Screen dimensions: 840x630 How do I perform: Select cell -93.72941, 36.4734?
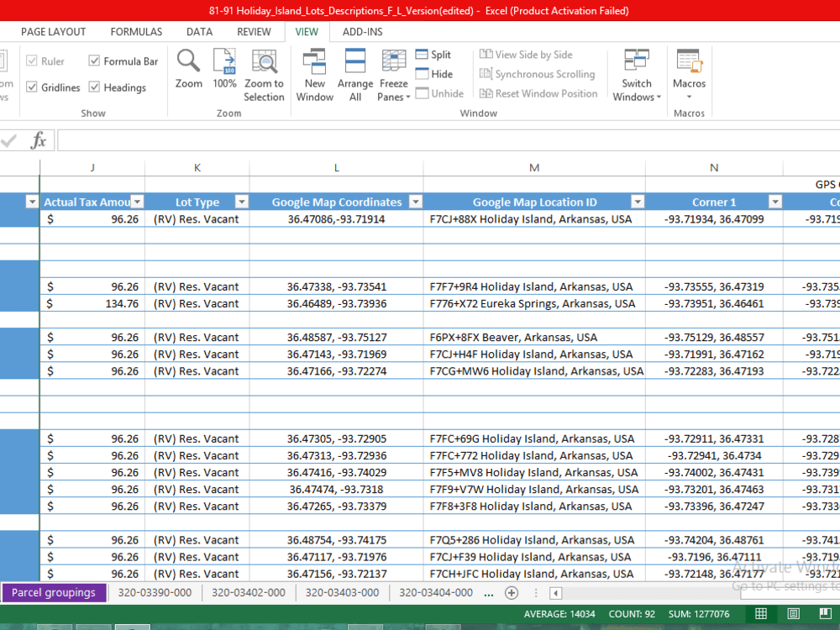[714, 455]
